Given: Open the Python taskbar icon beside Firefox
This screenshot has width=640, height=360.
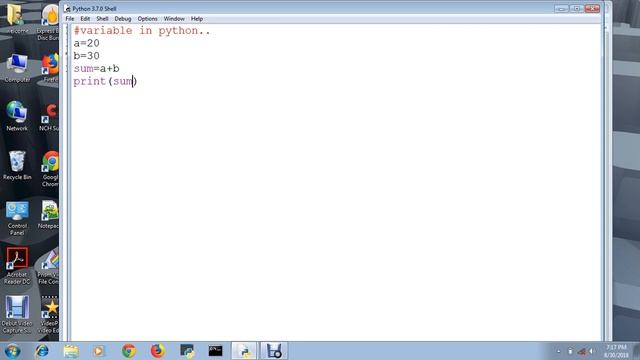Looking at the screenshot, I should [187, 351].
